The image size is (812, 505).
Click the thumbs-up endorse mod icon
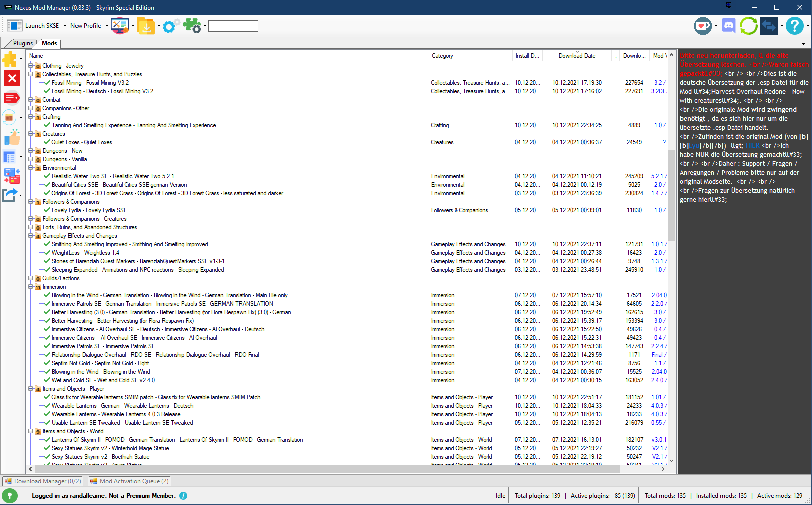coord(12,137)
